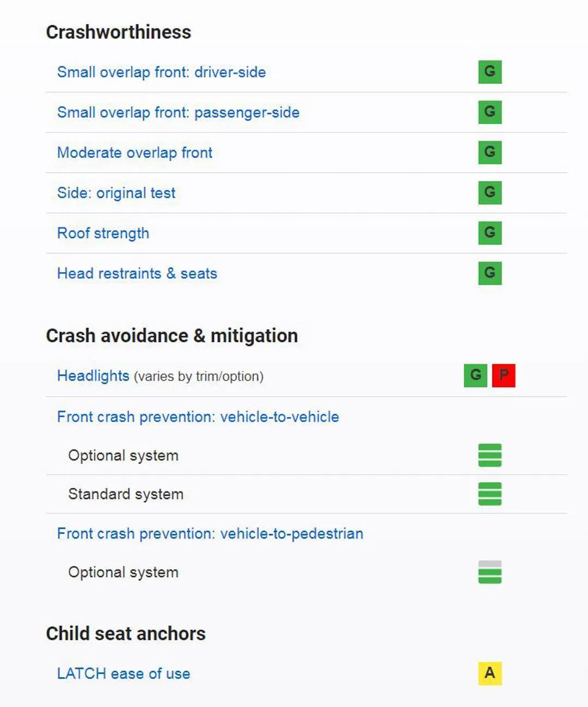Click the G badge beside passenger-side small overlap
588x707 pixels.
point(489,112)
